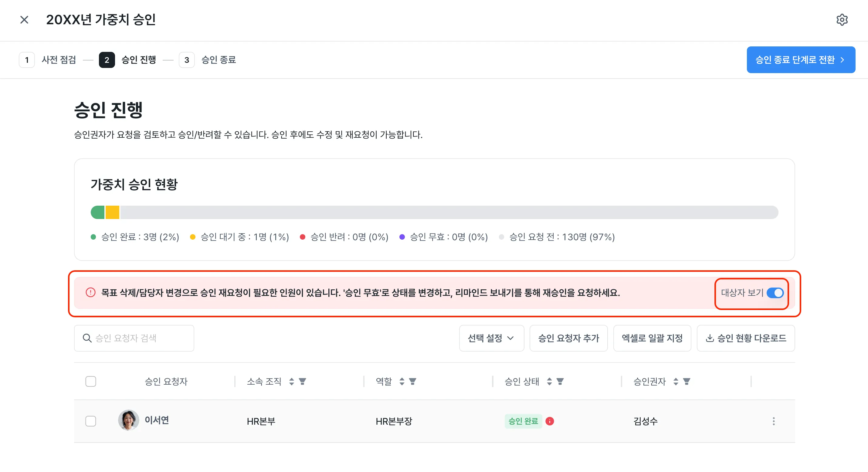Go to step 1 사전 점검

click(48, 60)
